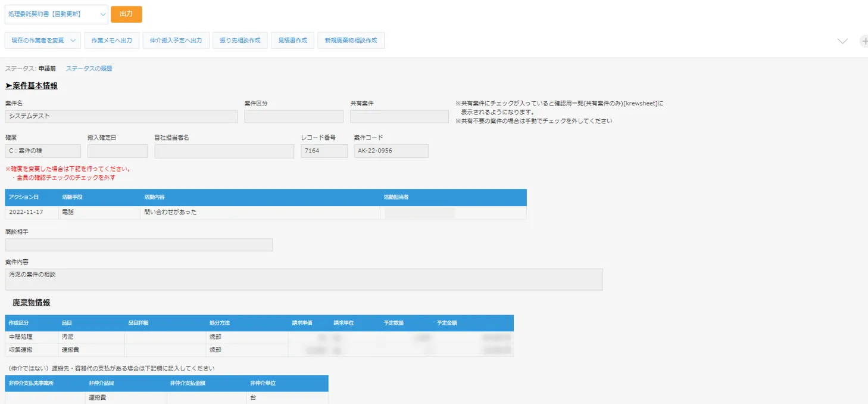Image resolution: width=868 pixels, height=404 pixels.
Task: Click the 案件区分 field
Action: click(x=294, y=116)
